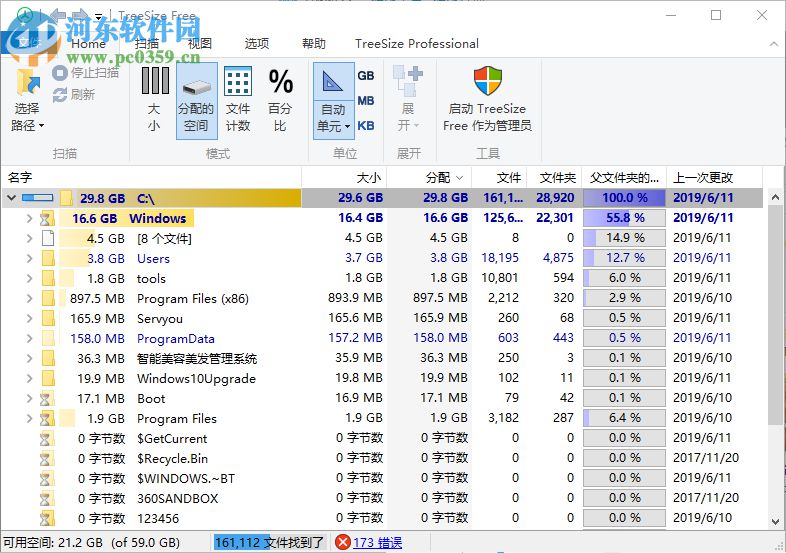Open the 173 错误 errors link
The height and width of the screenshot is (553, 786).
point(377,542)
